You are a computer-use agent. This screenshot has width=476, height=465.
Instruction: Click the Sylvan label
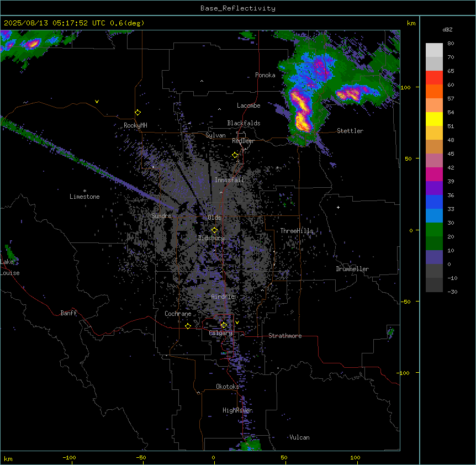pyautogui.click(x=215, y=135)
